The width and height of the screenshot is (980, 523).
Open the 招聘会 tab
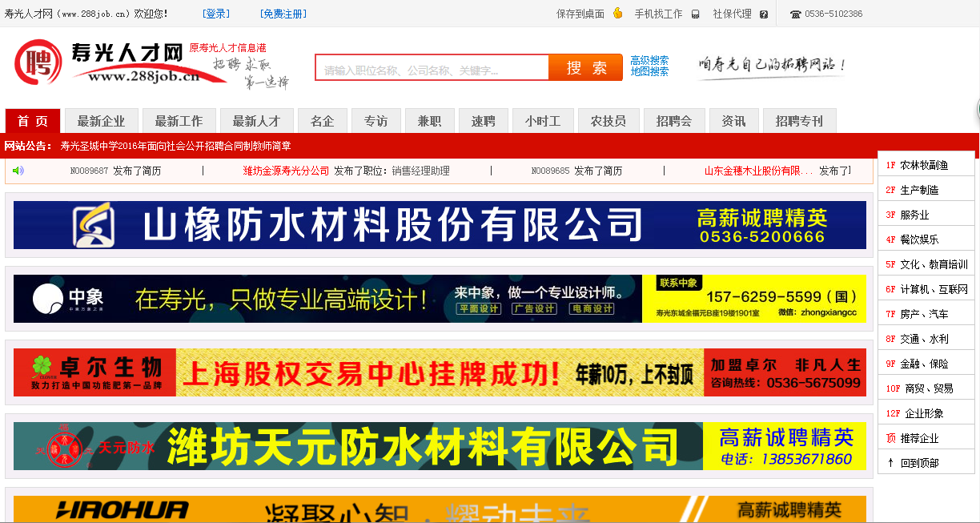[674, 121]
